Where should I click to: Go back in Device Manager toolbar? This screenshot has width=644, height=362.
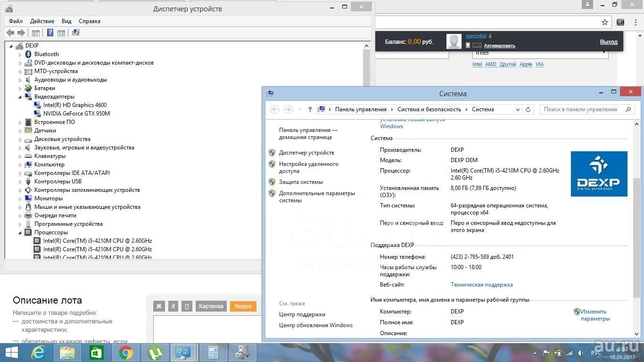(x=10, y=33)
